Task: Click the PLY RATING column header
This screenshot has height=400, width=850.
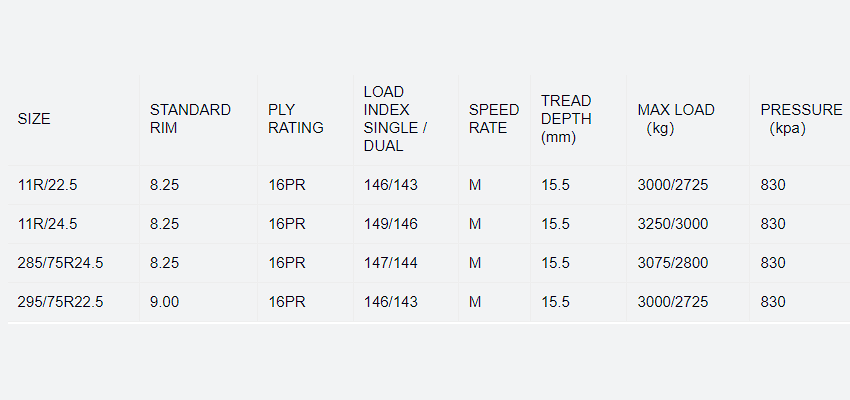Action: pyautogui.click(x=296, y=119)
